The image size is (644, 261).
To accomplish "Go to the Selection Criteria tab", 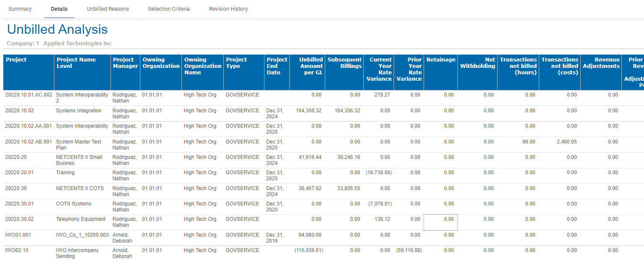I will [169, 9].
